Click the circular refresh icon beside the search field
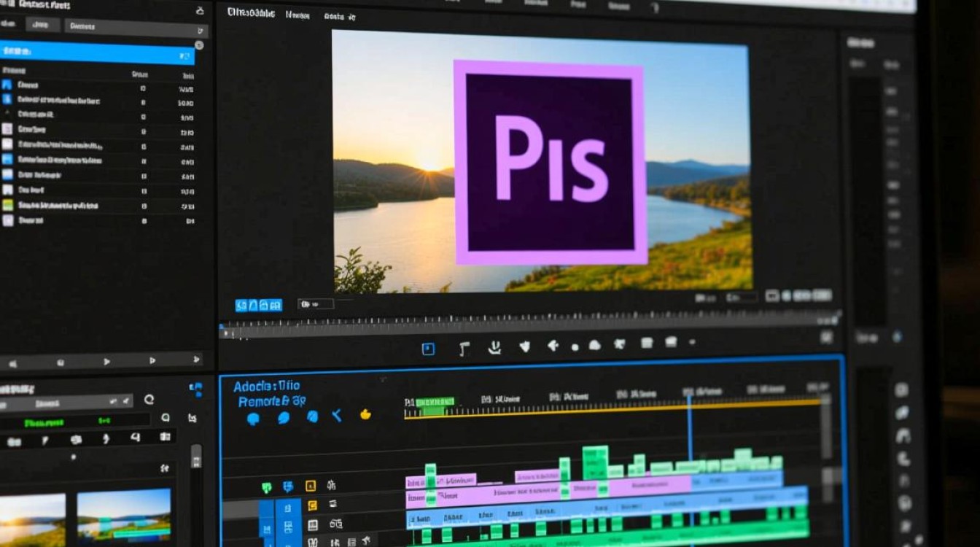The height and width of the screenshot is (547, 980). click(149, 399)
